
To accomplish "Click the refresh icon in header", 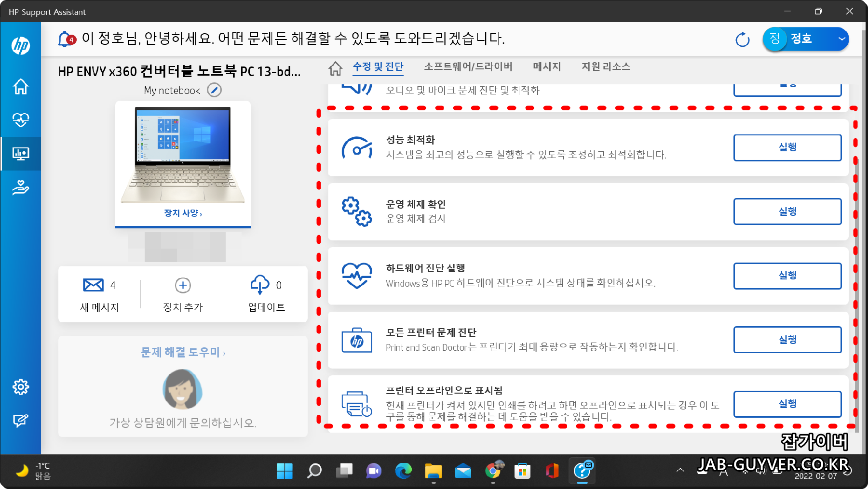I will click(743, 40).
